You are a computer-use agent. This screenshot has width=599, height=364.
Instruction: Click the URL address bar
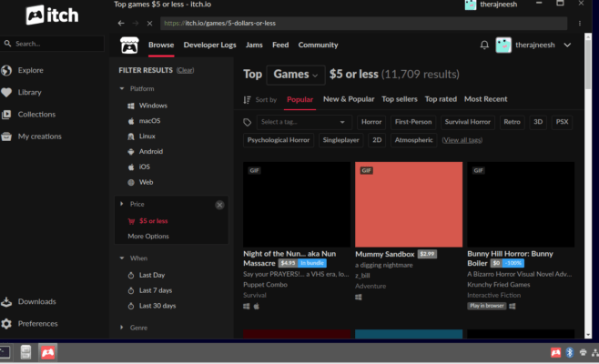coord(364,24)
